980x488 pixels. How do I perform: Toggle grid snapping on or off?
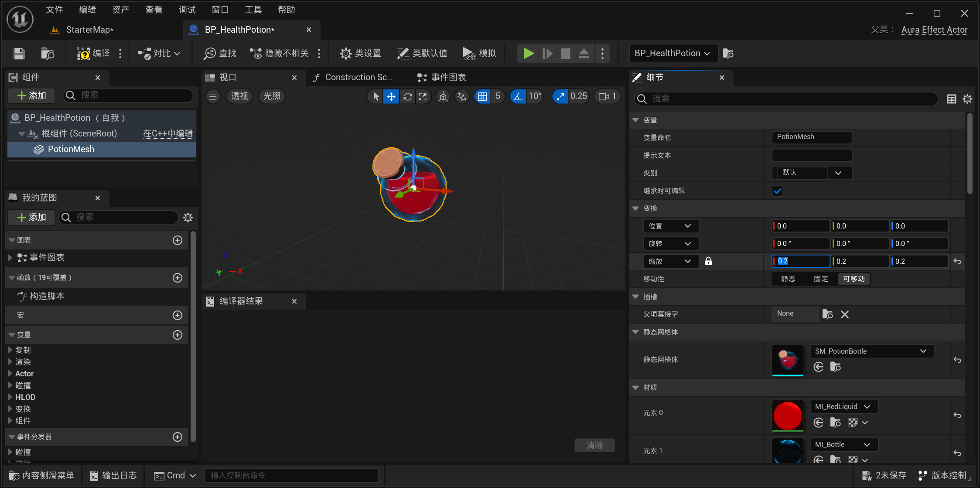[x=482, y=96]
